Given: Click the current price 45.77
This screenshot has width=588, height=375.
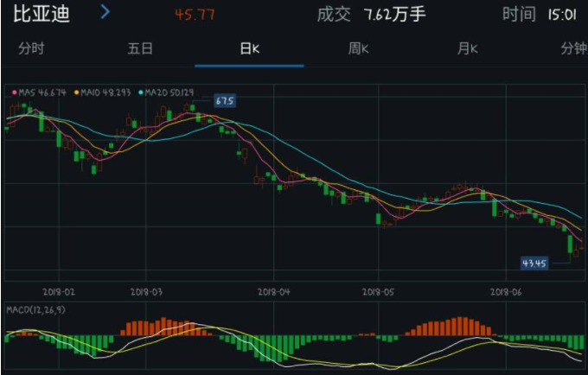Looking at the screenshot, I should (x=195, y=15).
